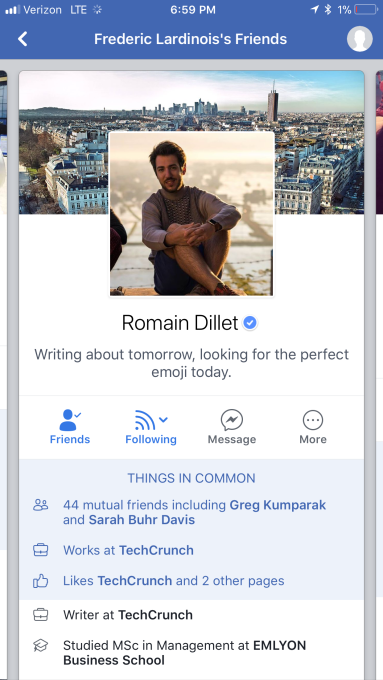Tap the thumbs-up Likes icon

[41, 581]
